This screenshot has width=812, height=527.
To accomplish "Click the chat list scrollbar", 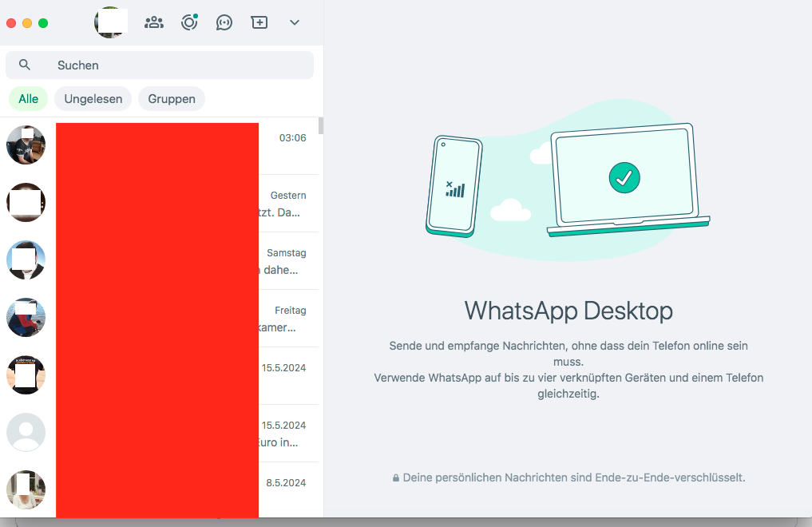I will pos(321,126).
